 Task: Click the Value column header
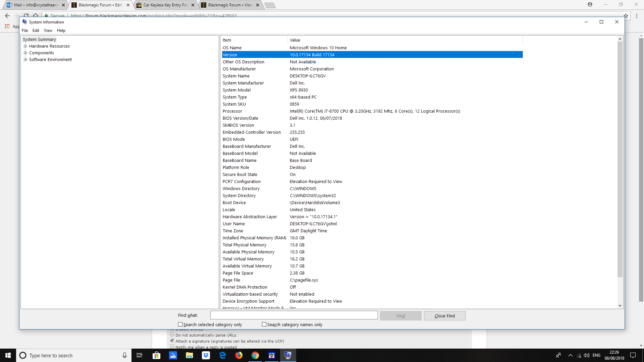click(405, 40)
